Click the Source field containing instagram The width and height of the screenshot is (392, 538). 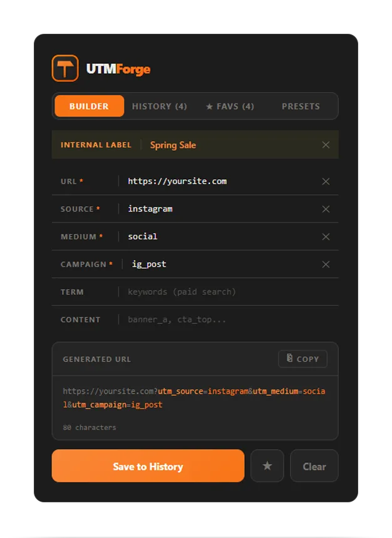click(x=221, y=209)
